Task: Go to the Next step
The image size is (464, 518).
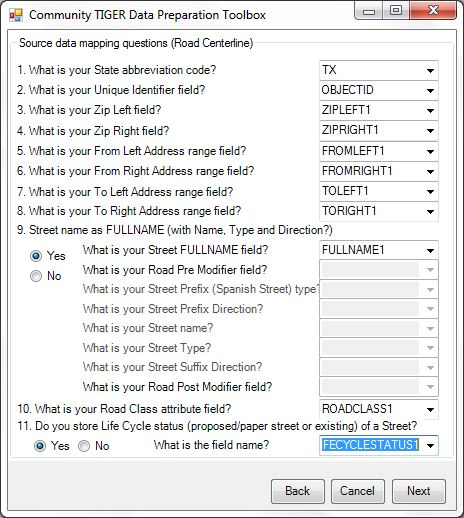Action: pyautogui.click(x=419, y=491)
